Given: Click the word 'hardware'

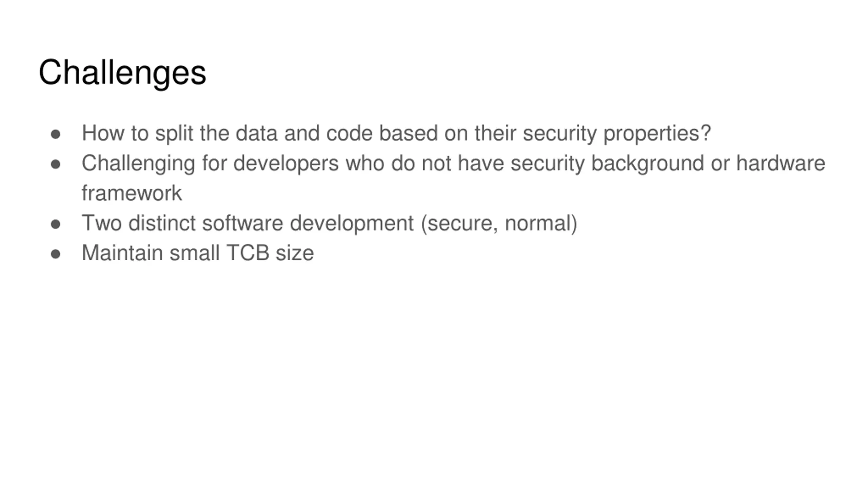Looking at the screenshot, I should click(x=781, y=163).
